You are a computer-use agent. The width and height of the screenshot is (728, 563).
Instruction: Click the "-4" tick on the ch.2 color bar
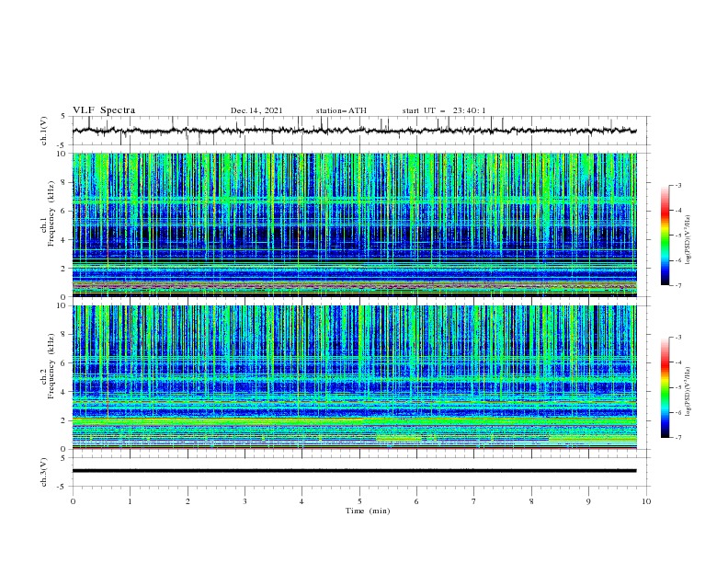point(677,362)
